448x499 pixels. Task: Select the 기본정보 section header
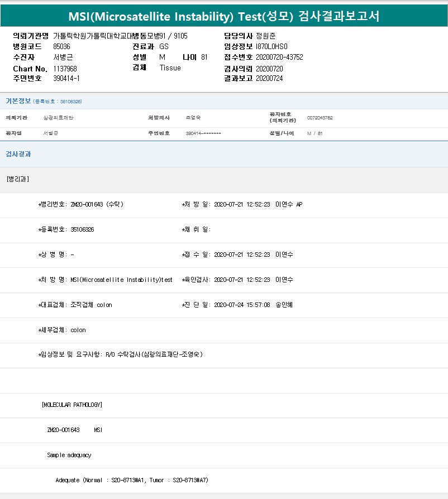pos(18,101)
